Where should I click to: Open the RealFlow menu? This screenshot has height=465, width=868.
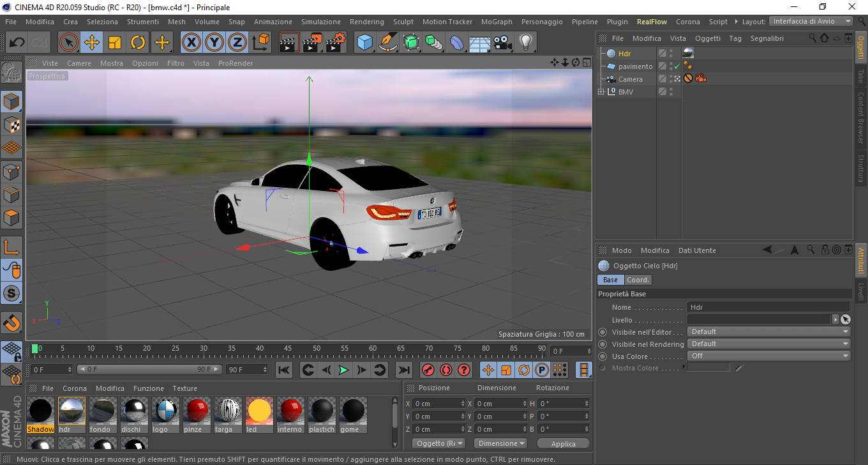click(x=652, y=22)
